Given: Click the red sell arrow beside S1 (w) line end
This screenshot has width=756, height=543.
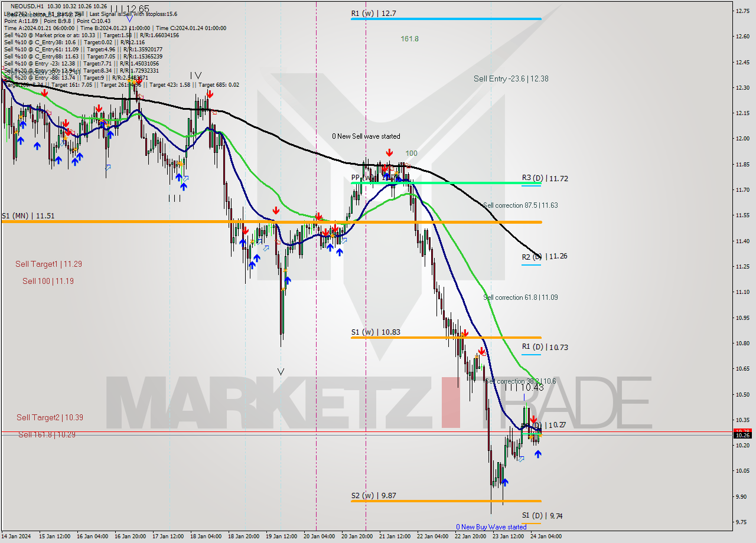Looking at the screenshot, I should tap(465, 333).
